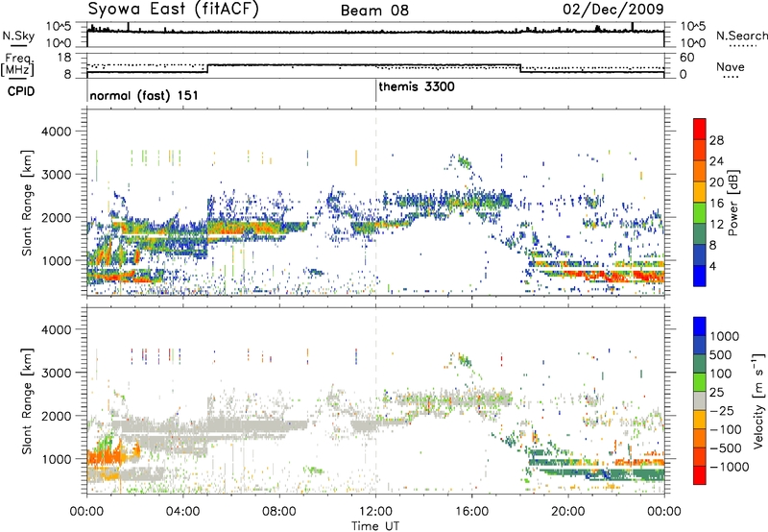Click the '16:00' time axis label

471,512
